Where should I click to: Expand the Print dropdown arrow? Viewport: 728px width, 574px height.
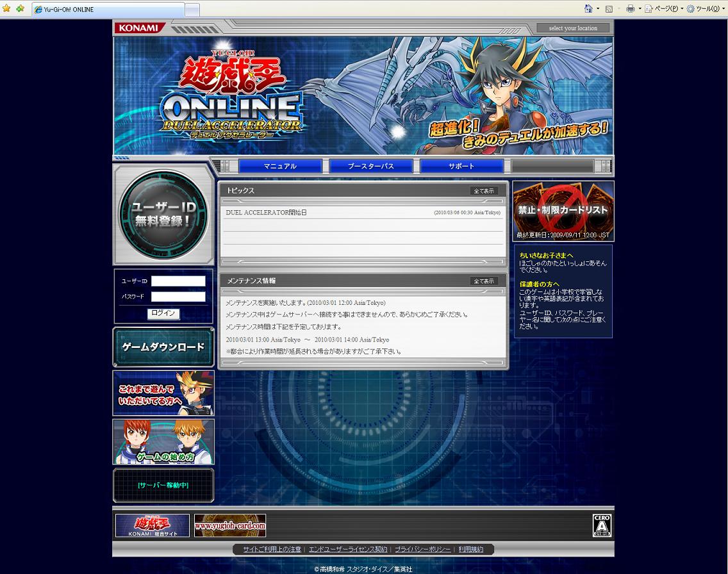pos(640,8)
